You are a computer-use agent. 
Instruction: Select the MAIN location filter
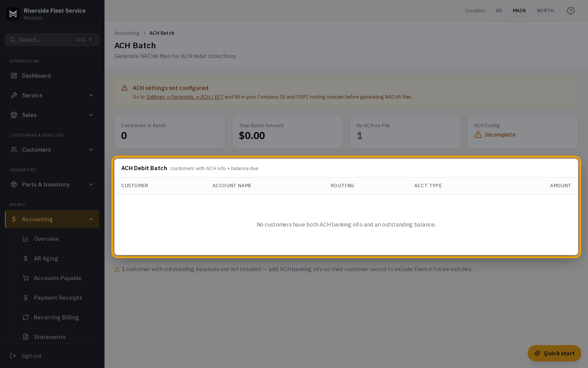[519, 11]
